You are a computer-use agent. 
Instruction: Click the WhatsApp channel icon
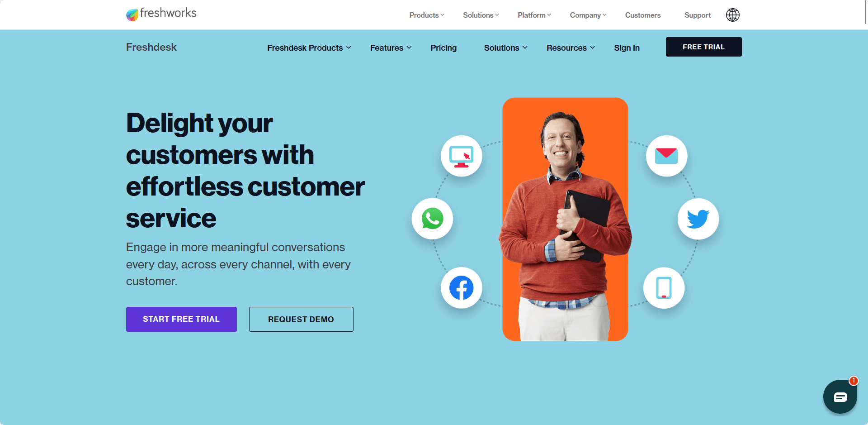[x=432, y=219]
